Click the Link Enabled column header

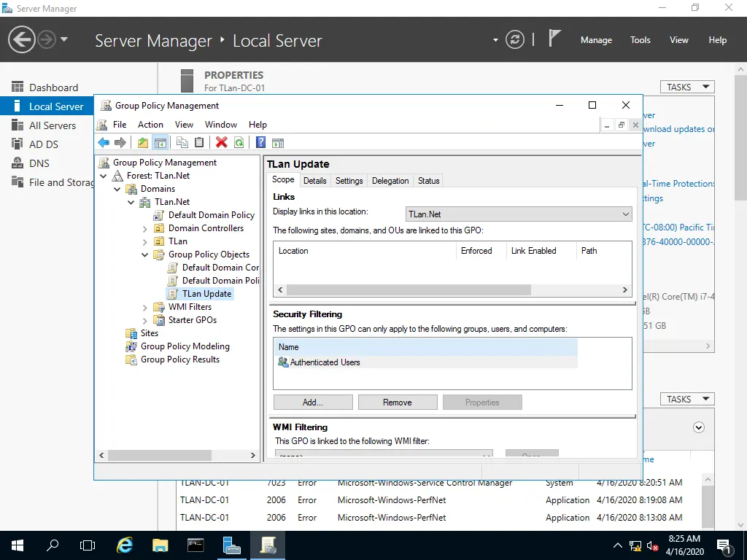pyautogui.click(x=541, y=251)
